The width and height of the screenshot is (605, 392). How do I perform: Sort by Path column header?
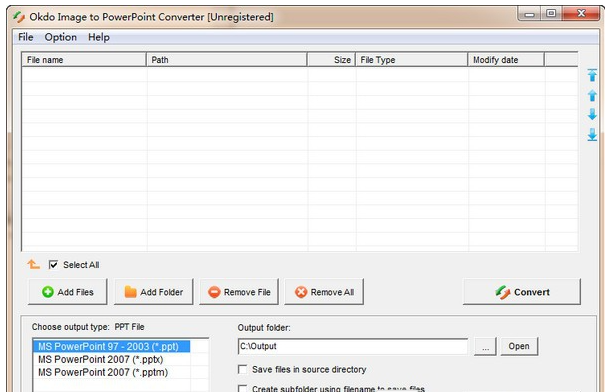(x=226, y=60)
